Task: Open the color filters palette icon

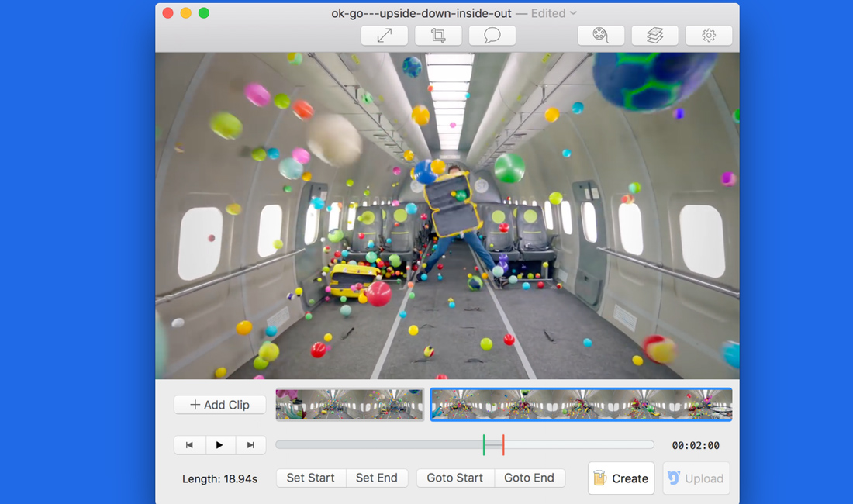Action: [601, 35]
